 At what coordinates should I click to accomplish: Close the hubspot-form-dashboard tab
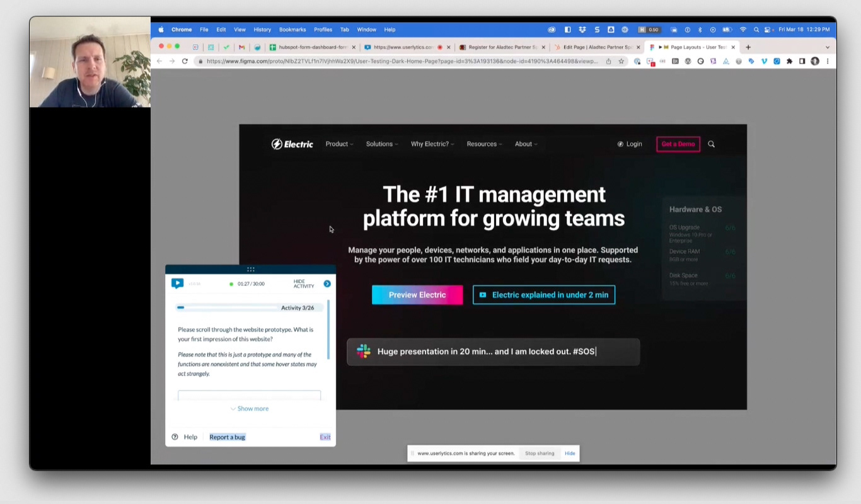click(354, 47)
